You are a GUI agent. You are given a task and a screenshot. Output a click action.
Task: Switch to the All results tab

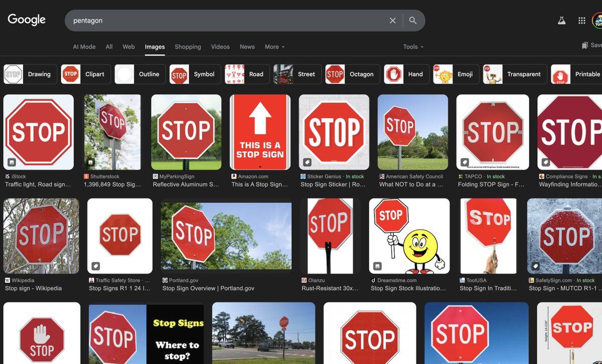tap(109, 47)
